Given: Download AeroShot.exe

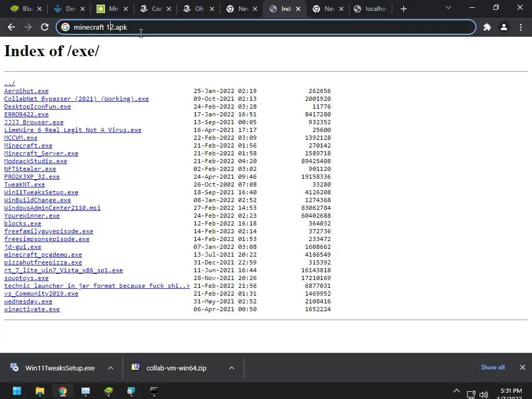Looking at the screenshot, I should coord(26,91).
